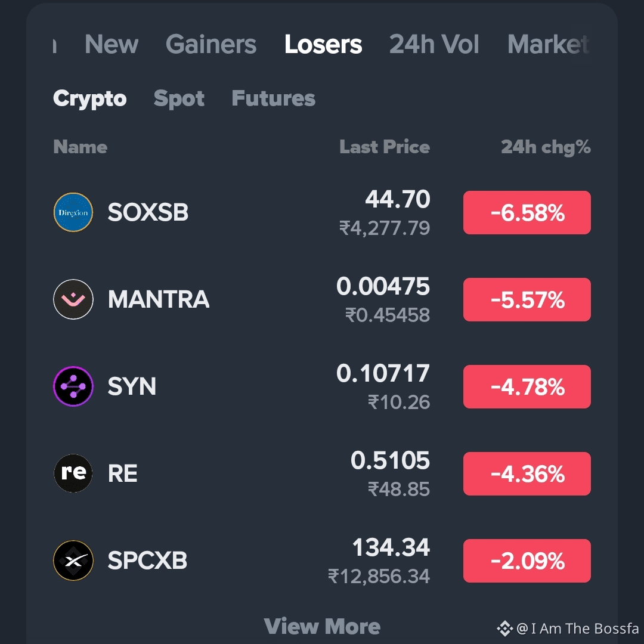Image resolution: width=644 pixels, height=644 pixels.
Task: Switch to the New tab
Action: pos(112,44)
